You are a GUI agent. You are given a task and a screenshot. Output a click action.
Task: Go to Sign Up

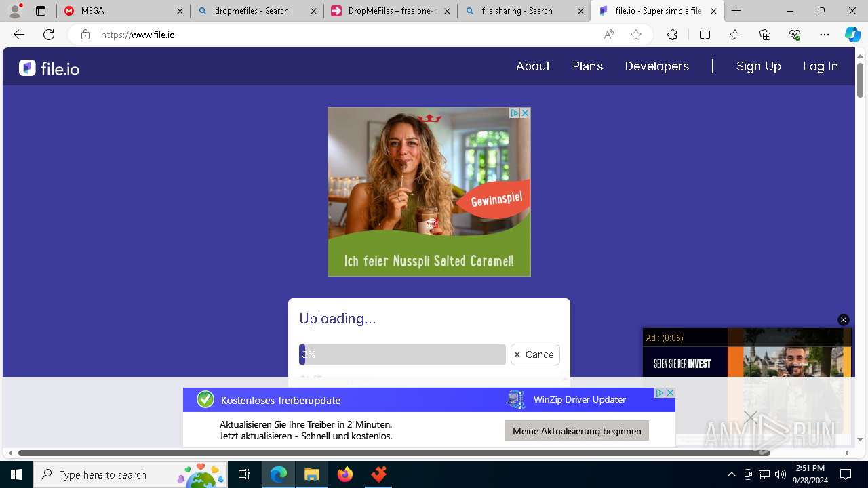[x=759, y=66]
